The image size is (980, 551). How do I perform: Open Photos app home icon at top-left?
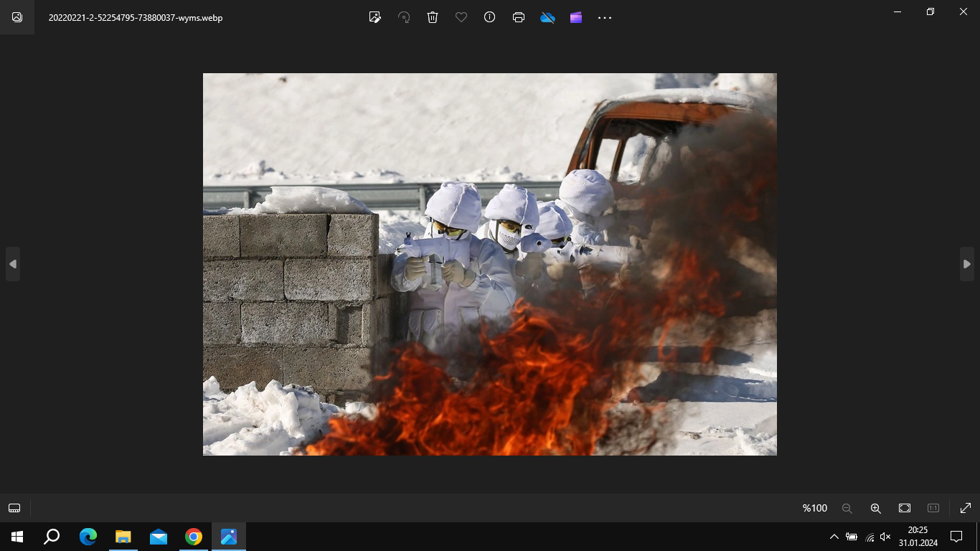[x=17, y=17]
